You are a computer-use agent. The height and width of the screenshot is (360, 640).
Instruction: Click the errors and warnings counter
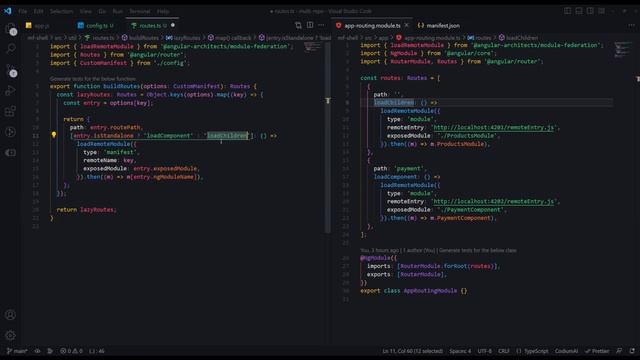[x=71, y=351]
